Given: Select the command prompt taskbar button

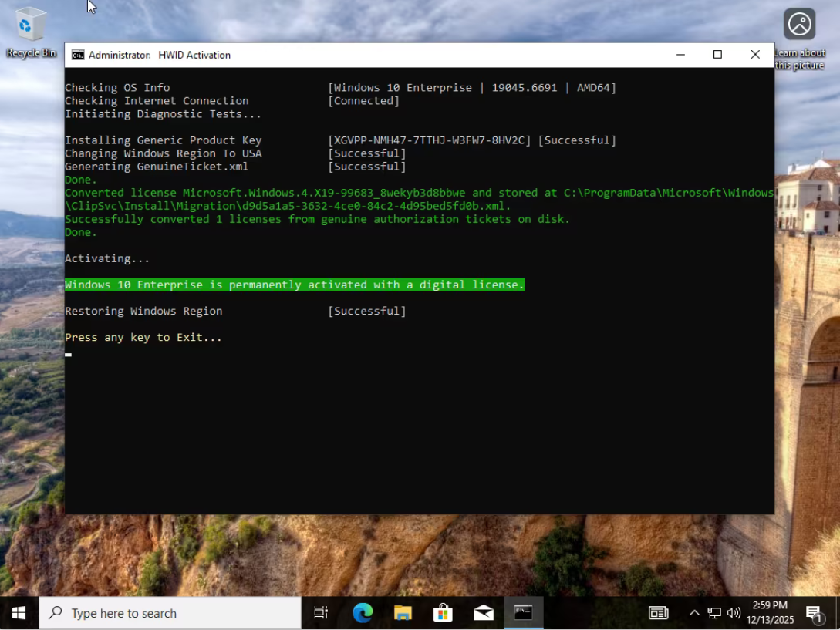Looking at the screenshot, I should (524, 613).
